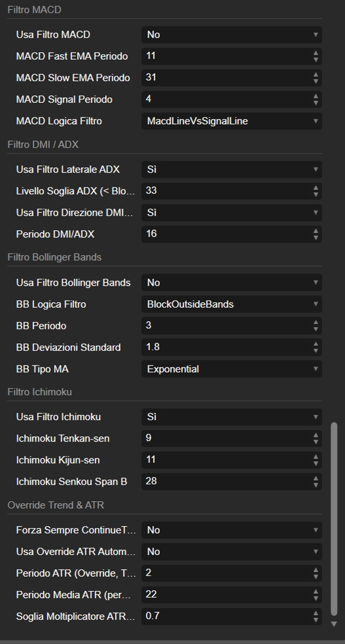Increase the MACD Fast EMA Periodo value
The height and width of the screenshot is (644, 345).
tap(316, 53)
